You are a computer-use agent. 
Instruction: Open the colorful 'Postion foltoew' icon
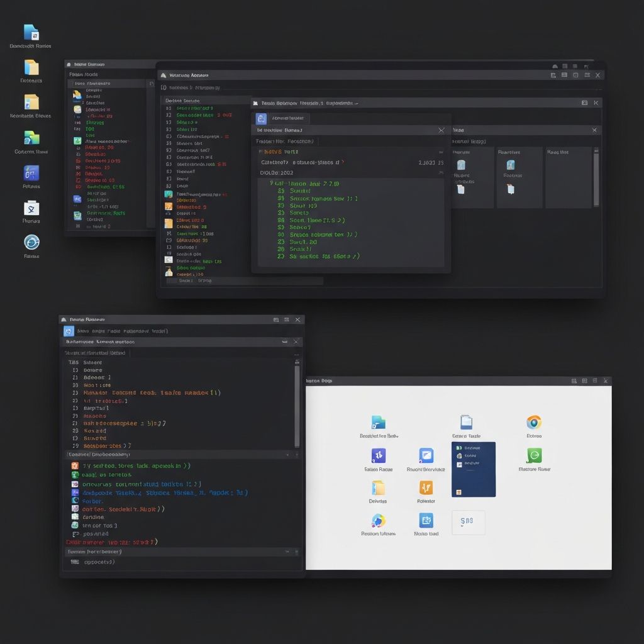[x=378, y=520]
